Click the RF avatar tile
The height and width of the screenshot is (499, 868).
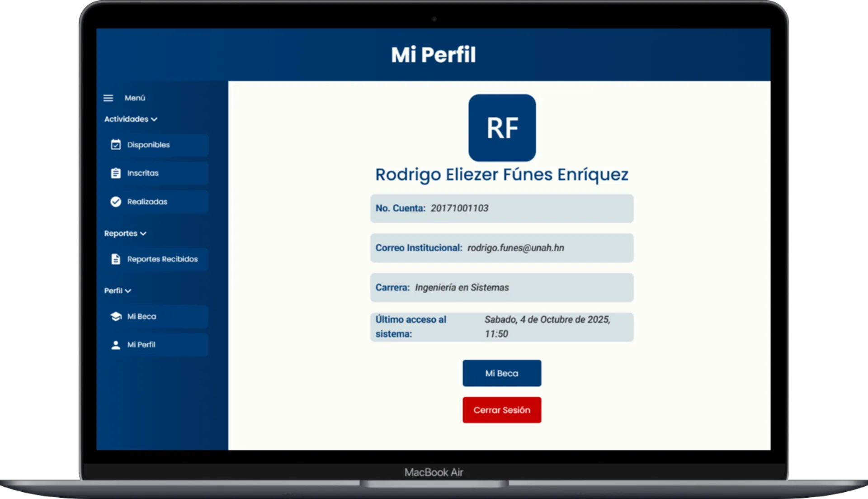click(x=502, y=128)
